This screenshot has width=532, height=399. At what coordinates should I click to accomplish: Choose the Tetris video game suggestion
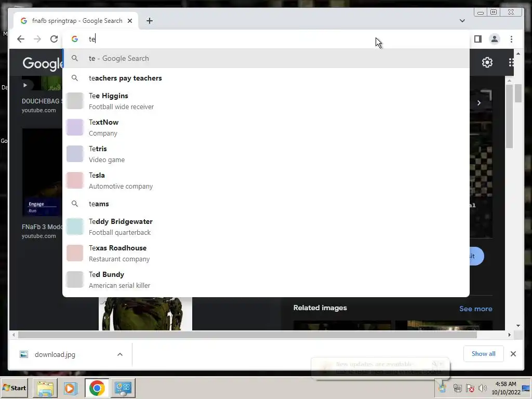tap(266, 154)
